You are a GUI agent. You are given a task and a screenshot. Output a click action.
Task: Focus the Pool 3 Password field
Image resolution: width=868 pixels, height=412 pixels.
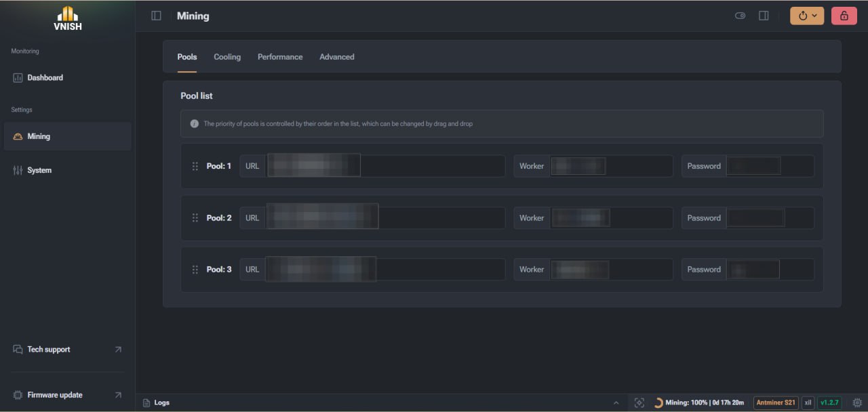(x=770, y=270)
